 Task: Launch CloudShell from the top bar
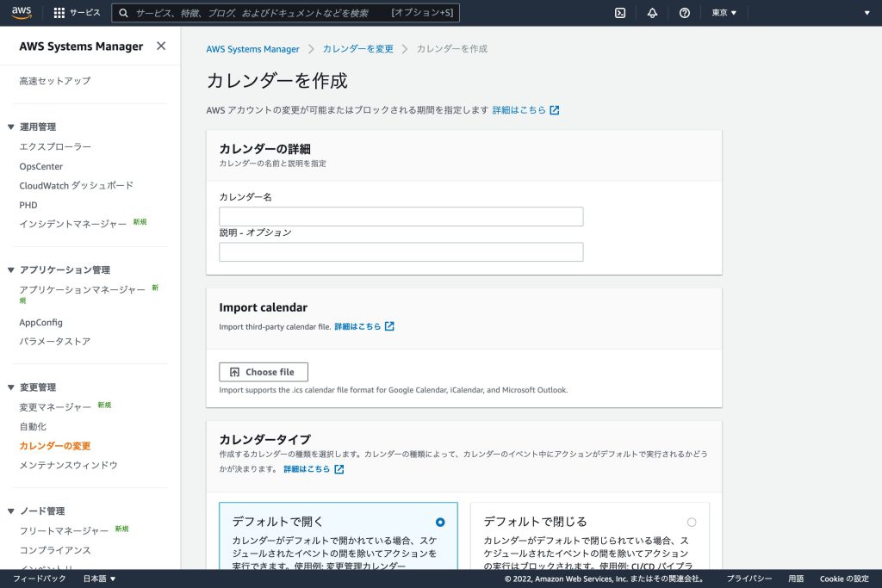(x=622, y=12)
